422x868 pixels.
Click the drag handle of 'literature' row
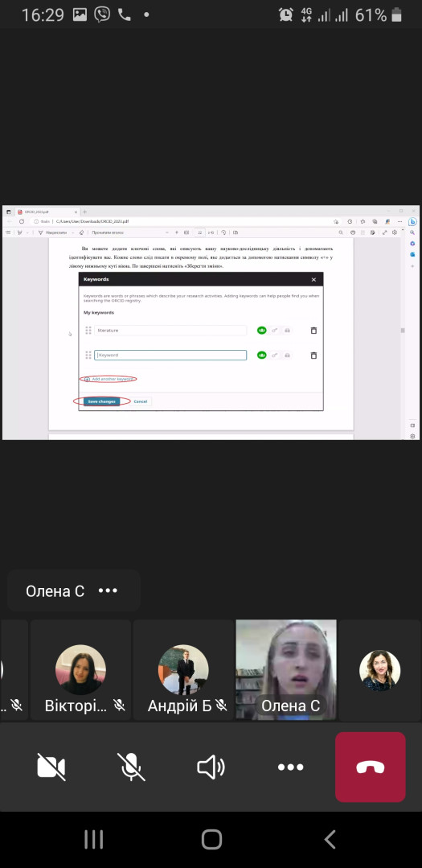pyautogui.click(x=88, y=331)
